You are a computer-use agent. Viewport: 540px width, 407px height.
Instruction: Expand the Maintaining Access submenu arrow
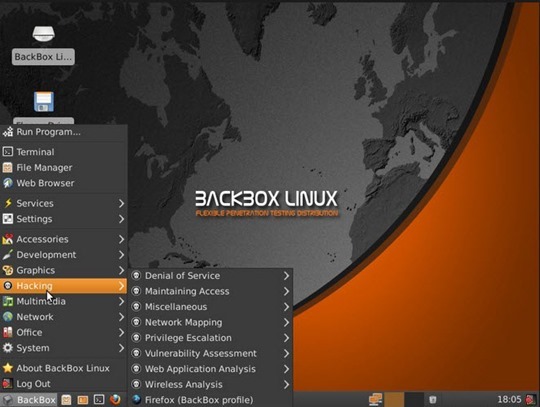[286, 291]
